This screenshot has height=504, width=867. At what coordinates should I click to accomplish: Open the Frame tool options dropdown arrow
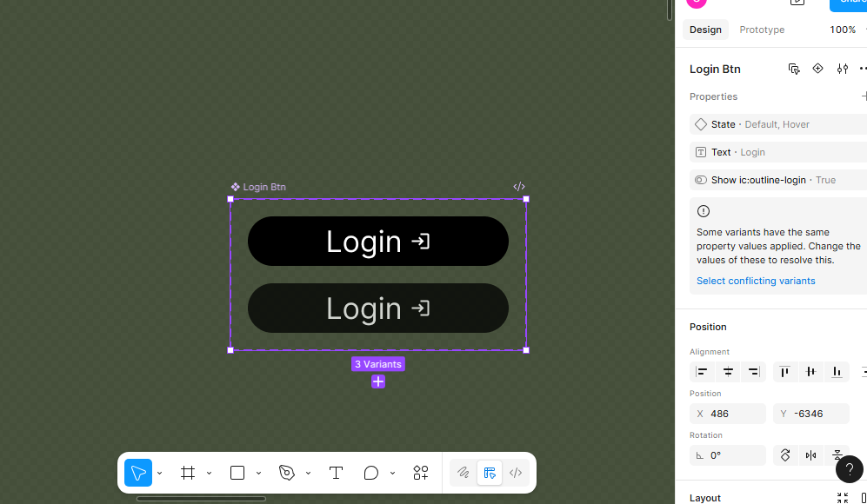point(209,474)
